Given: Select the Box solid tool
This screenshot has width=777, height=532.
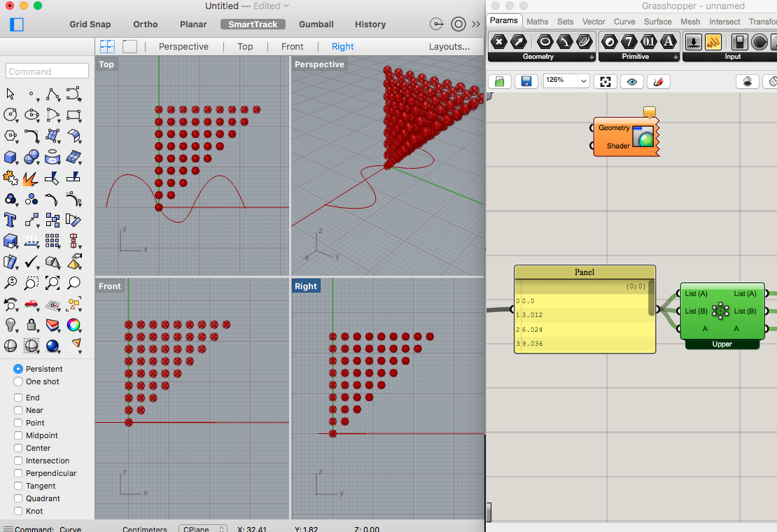Looking at the screenshot, I should [10, 157].
